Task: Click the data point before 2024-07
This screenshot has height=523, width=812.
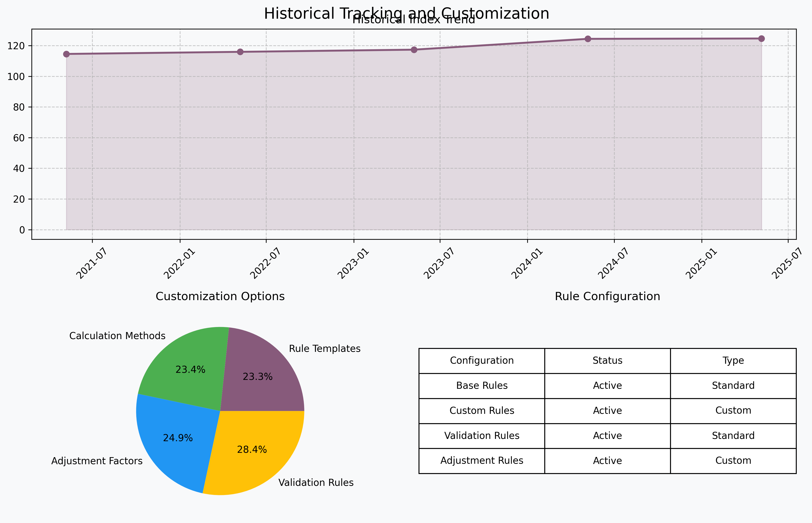Action: (x=588, y=39)
